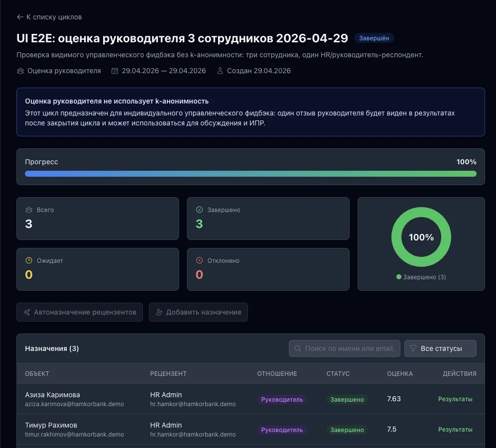Click the checkmark icon in Завершено card

199,210
